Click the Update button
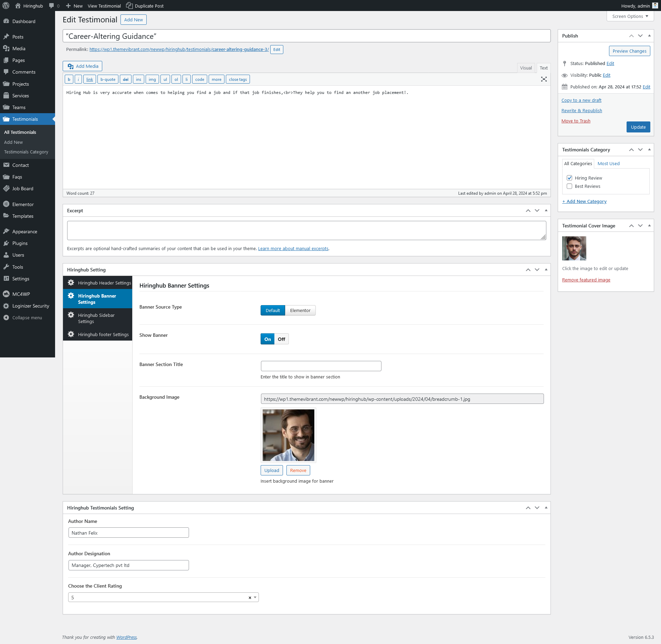This screenshot has height=644, width=661. [638, 127]
